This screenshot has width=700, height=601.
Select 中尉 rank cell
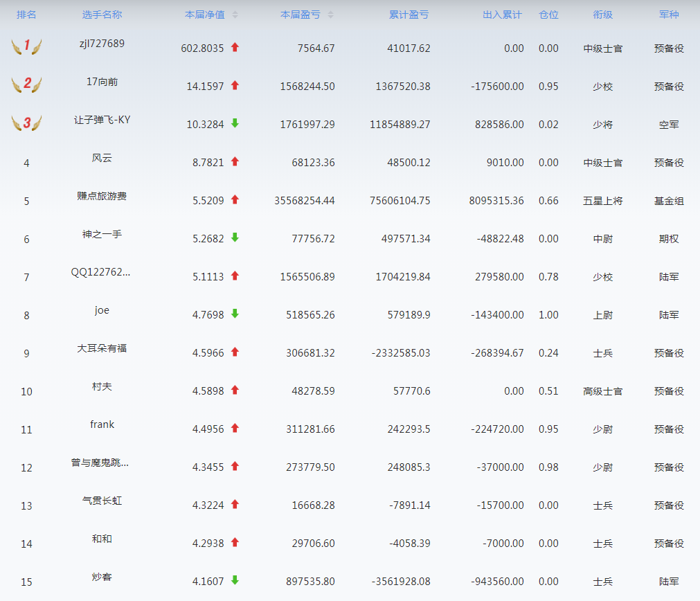[x=602, y=239]
